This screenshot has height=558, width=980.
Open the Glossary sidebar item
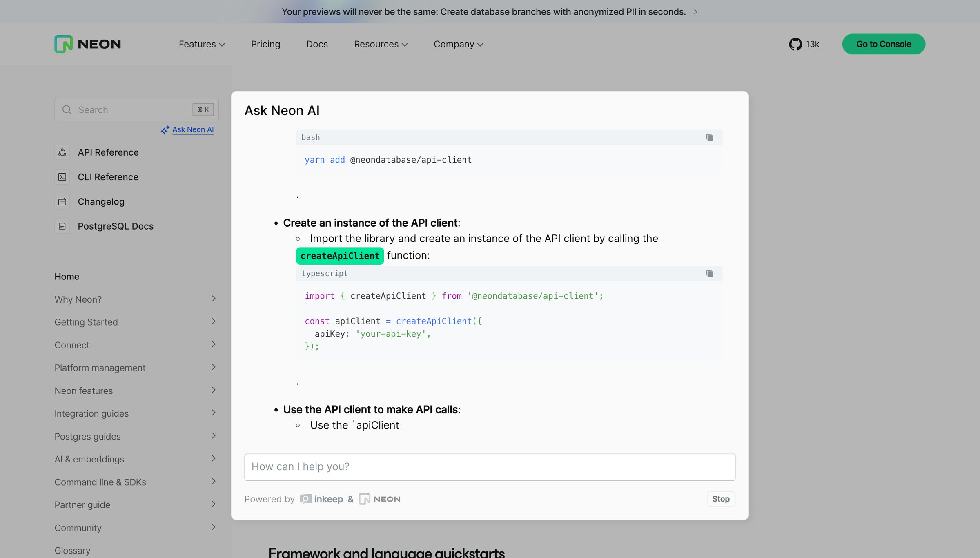coord(72,551)
